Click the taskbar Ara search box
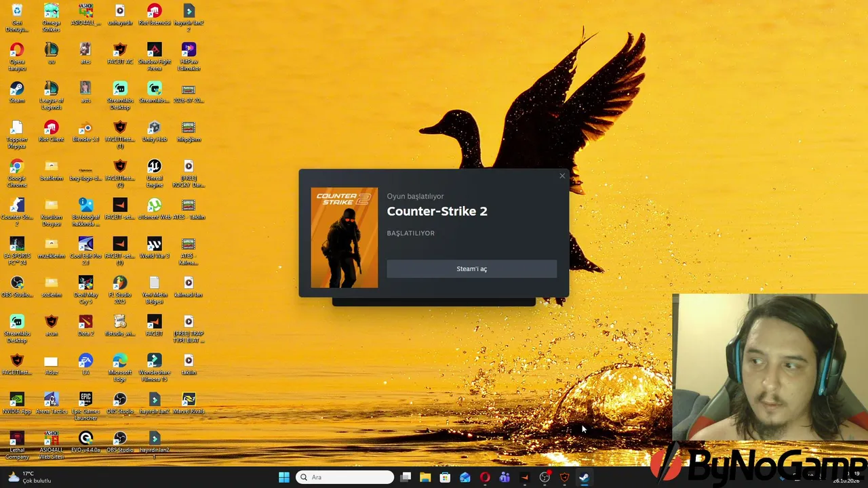The height and width of the screenshot is (488, 868). [x=345, y=477]
